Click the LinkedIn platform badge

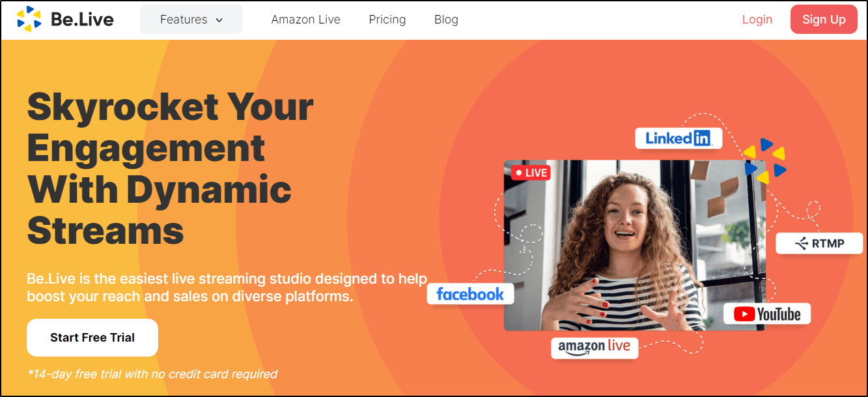[x=679, y=138]
